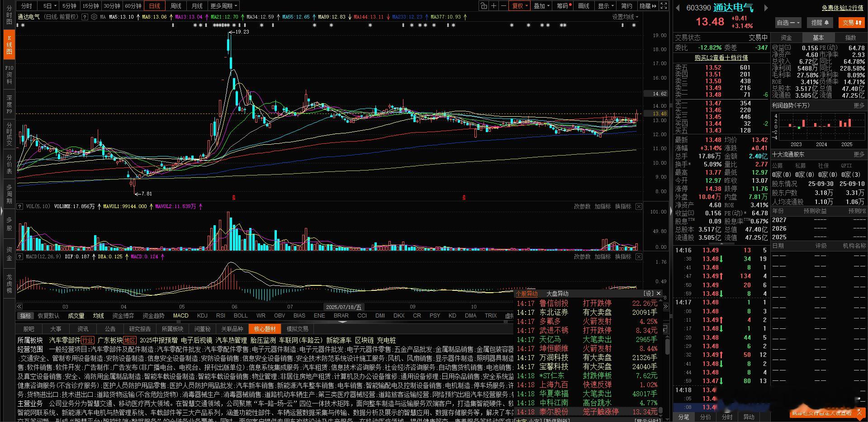Open 龙虎榜 sidebar item
868x422 pixels.
tap(9, 284)
